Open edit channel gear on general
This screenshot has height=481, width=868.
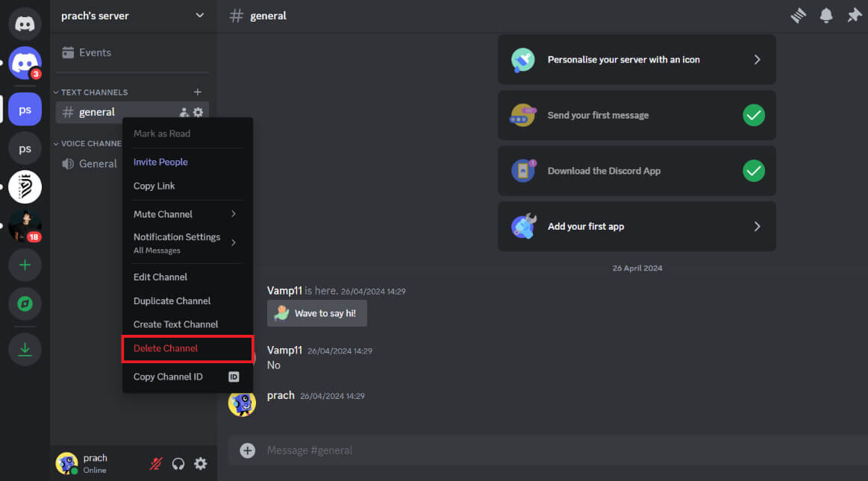[x=199, y=112]
